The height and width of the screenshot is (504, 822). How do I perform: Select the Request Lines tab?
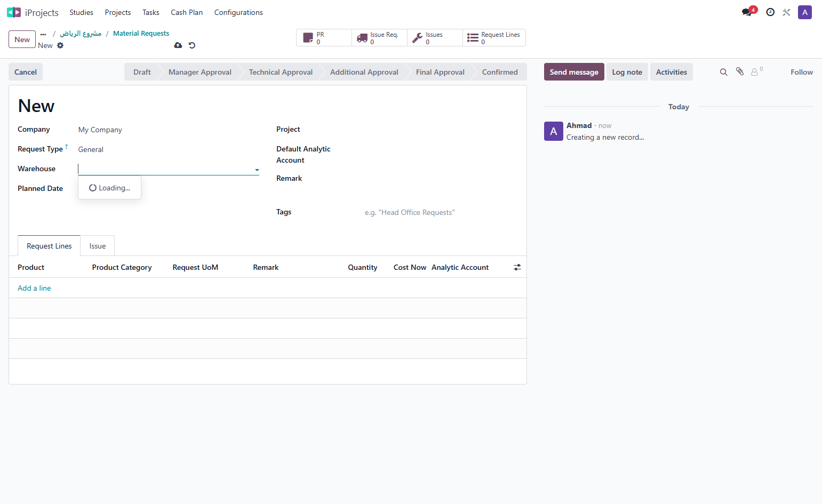coord(49,246)
